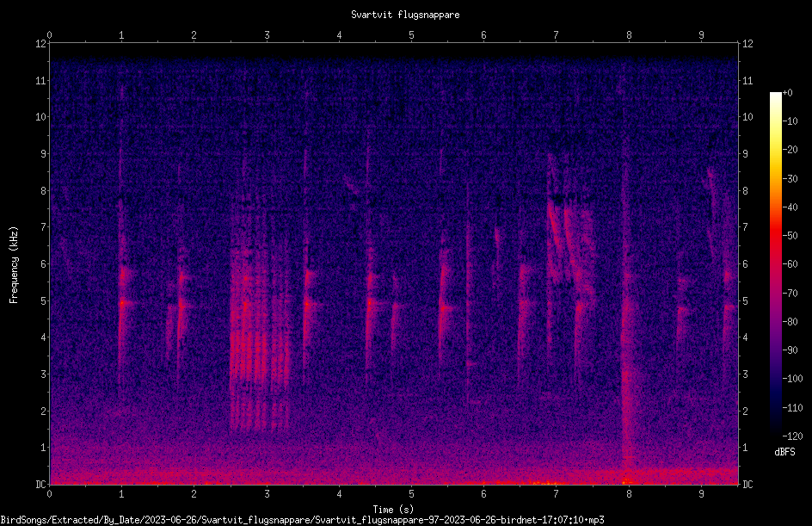Click the '-90' color scale label
812x526 pixels.
tap(790, 350)
